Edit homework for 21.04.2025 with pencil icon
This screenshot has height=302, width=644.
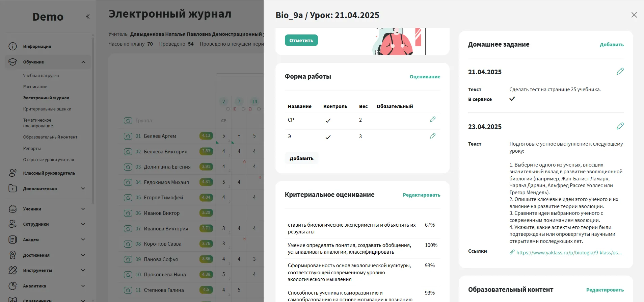click(620, 71)
